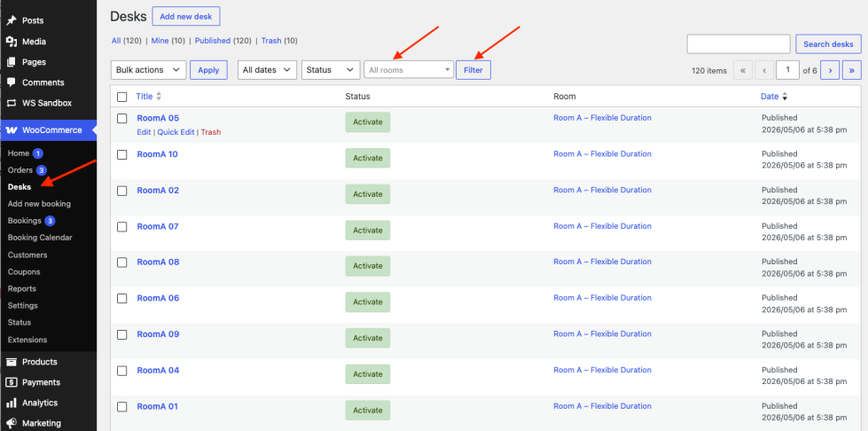The image size is (868, 431).
Task: Open WooCommerce Home submenu item
Action: coord(19,153)
